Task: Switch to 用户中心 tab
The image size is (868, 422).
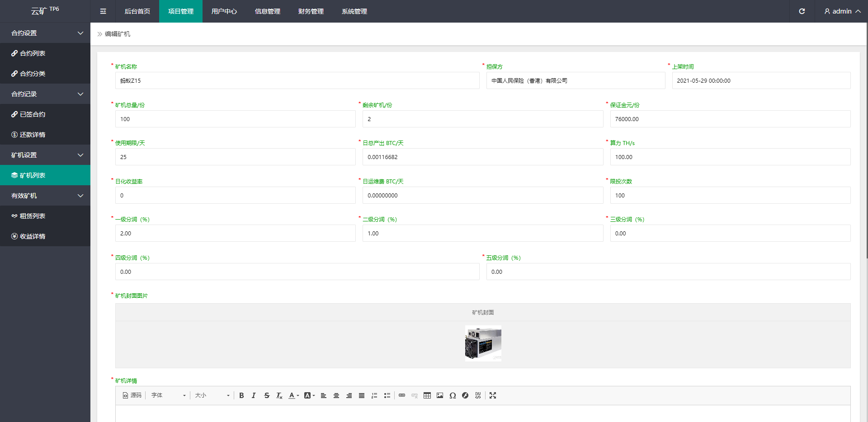Action: [224, 11]
